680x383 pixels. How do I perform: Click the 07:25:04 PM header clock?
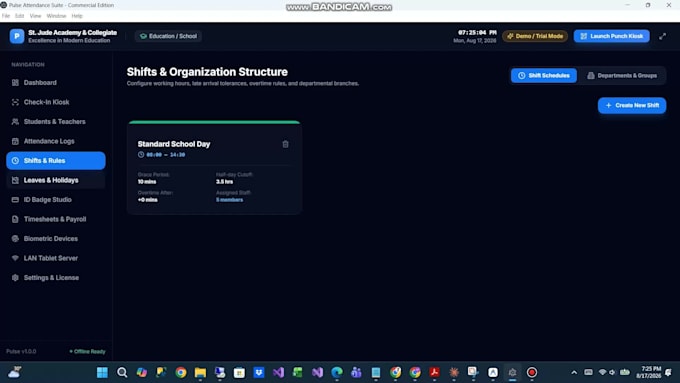(x=477, y=33)
